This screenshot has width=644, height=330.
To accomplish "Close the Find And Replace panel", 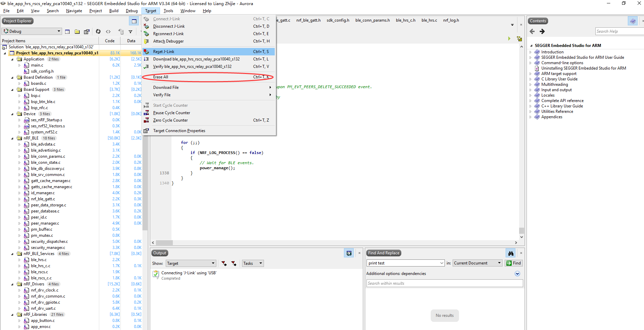I will click(521, 253).
